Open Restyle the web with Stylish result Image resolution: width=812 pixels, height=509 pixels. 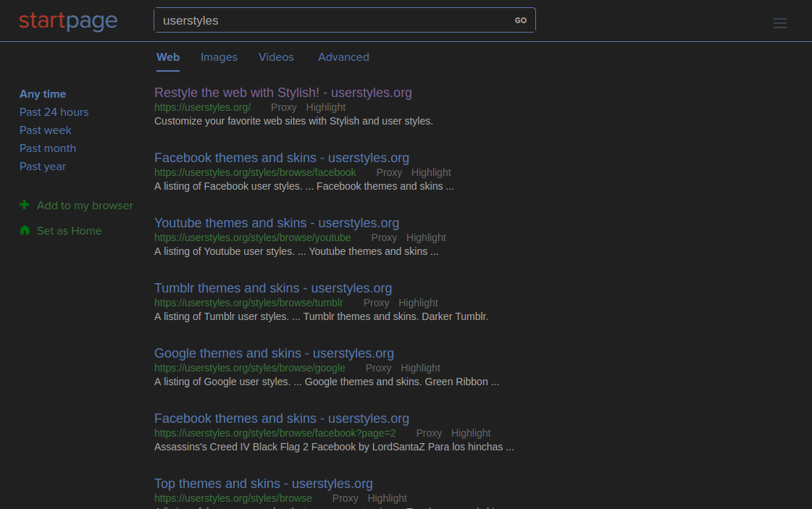pyautogui.click(x=282, y=93)
